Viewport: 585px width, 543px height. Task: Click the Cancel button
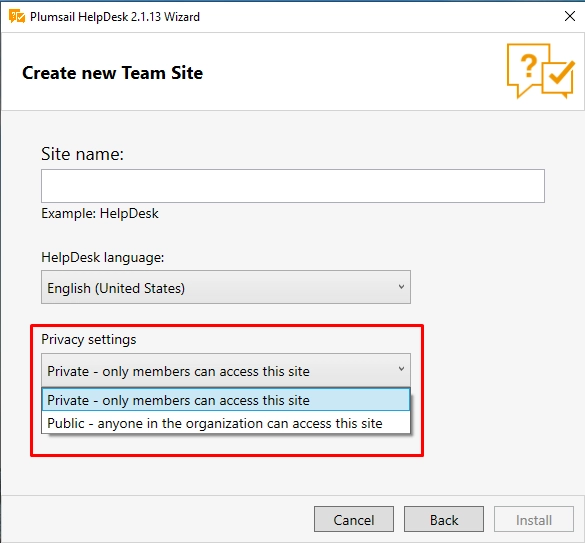click(354, 519)
